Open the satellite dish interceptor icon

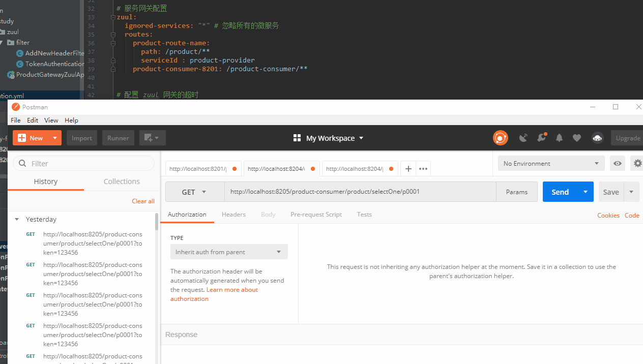pos(523,138)
